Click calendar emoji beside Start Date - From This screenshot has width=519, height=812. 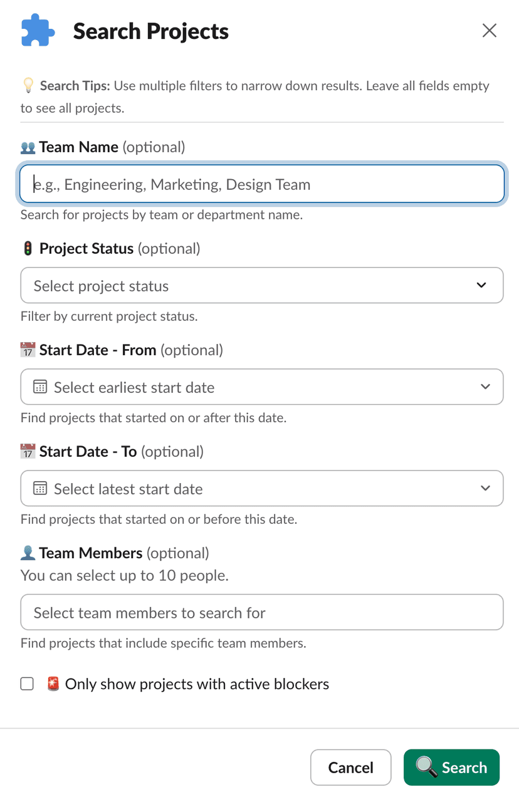[x=28, y=350]
